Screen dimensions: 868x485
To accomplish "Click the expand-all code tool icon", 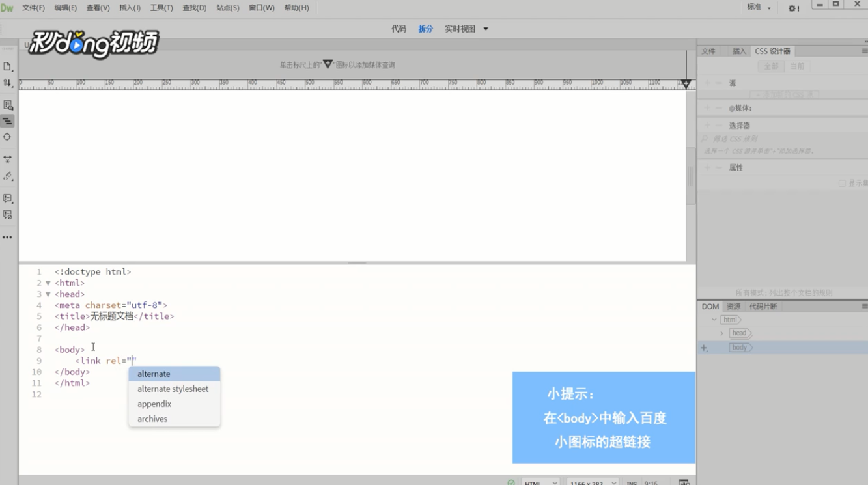I will coord(8,159).
